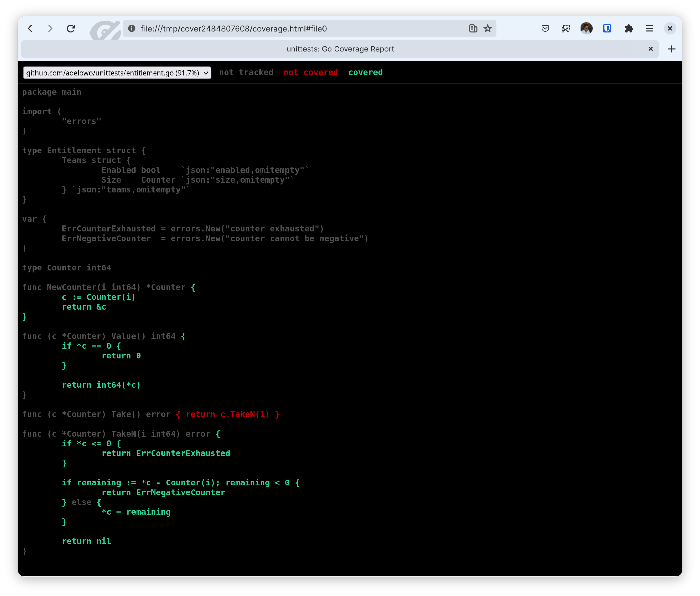Click the forward navigation arrow
This screenshot has height=596, width=700.
pyautogui.click(x=50, y=28)
